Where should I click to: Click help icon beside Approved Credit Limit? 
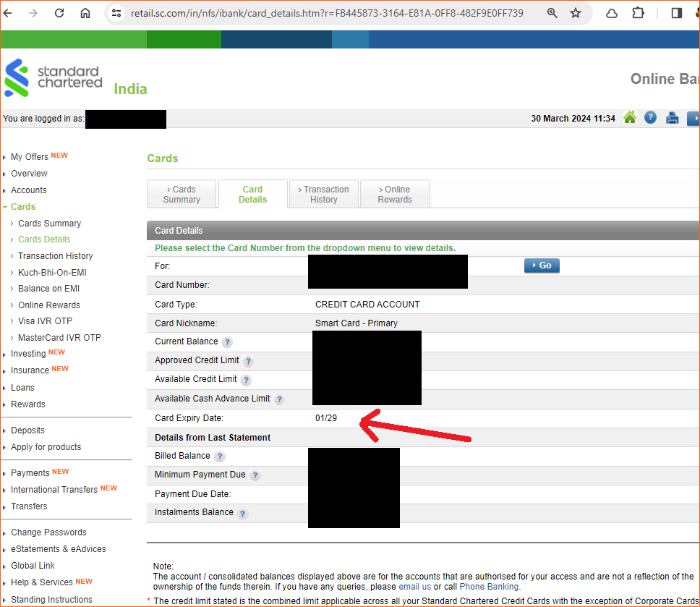[x=248, y=361]
